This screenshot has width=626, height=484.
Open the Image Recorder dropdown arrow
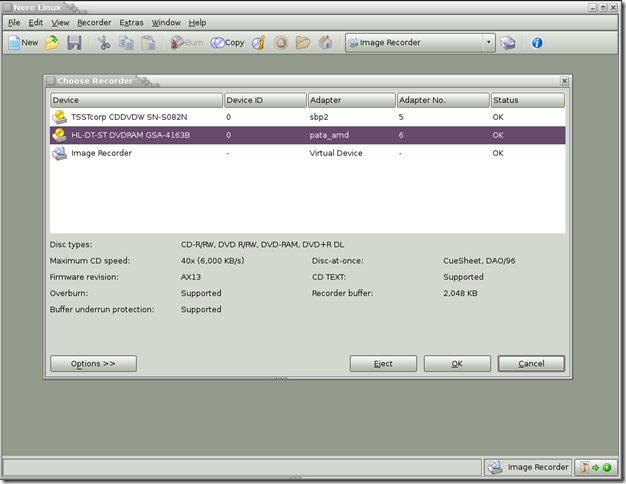(x=488, y=42)
